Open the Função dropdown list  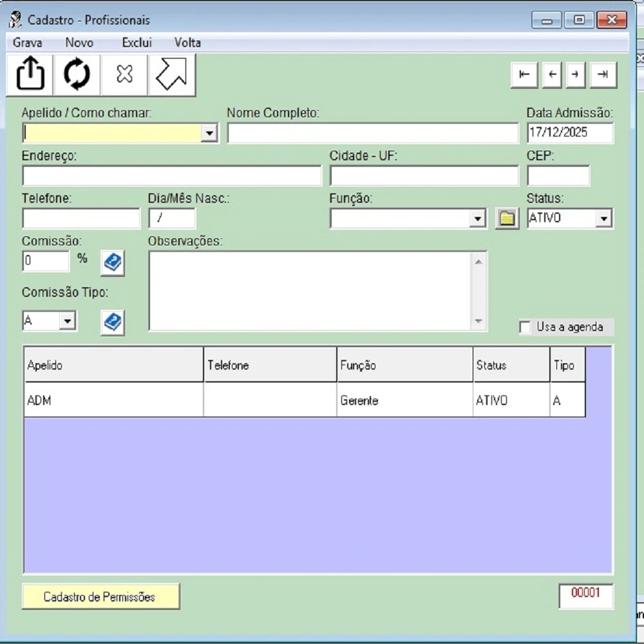(x=477, y=219)
